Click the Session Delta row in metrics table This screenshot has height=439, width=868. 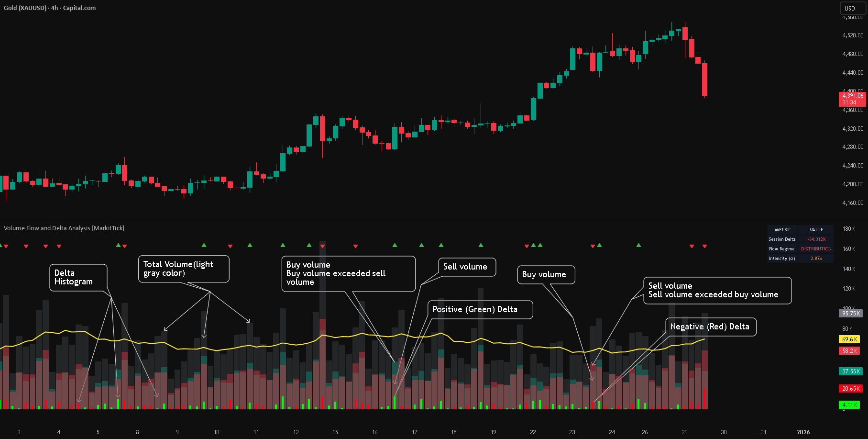point(801,239)
